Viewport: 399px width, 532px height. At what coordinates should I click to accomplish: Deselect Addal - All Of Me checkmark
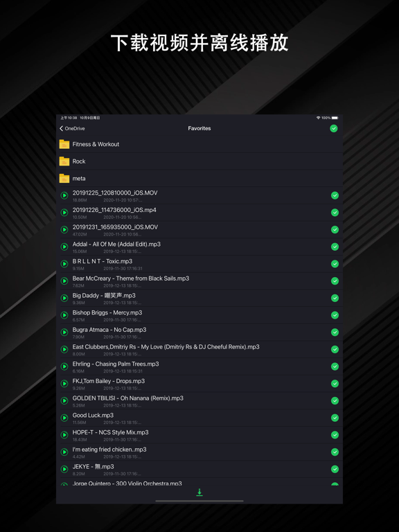pos(335,247)
